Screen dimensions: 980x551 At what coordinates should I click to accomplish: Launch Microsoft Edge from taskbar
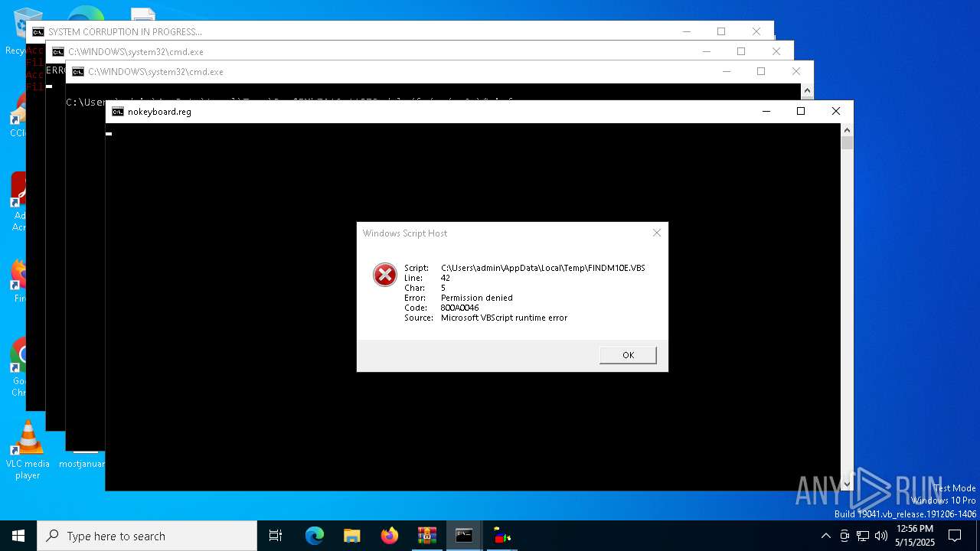(x=315, y=536)
